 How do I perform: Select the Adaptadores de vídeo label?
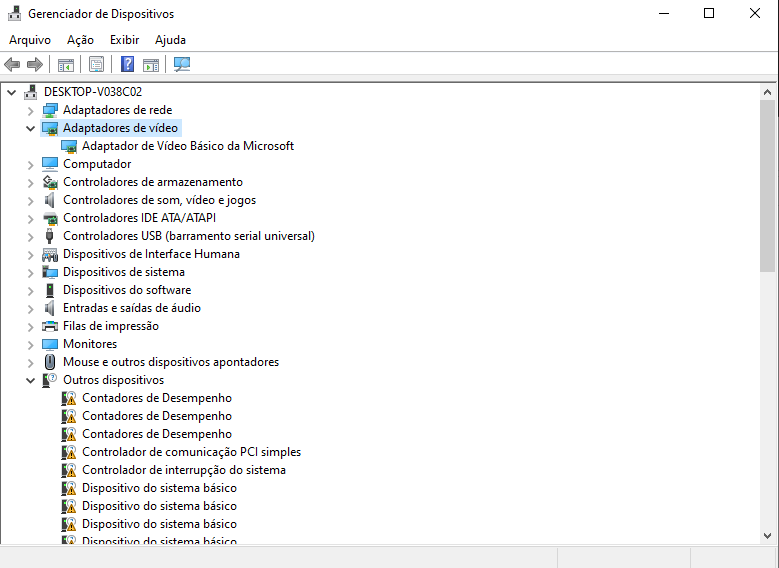coord(120,128)
